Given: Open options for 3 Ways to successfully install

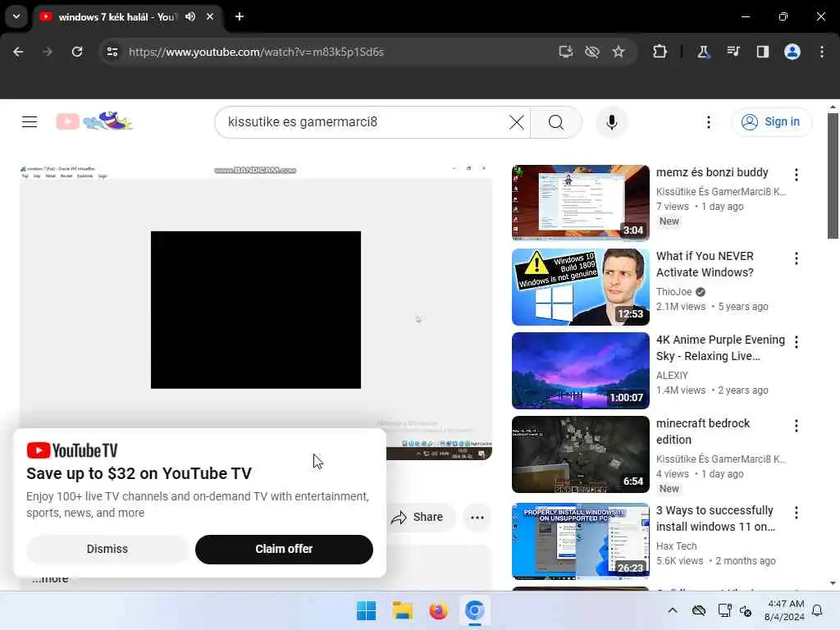Looking at the screenshot, I should click(x=796, y=513).
